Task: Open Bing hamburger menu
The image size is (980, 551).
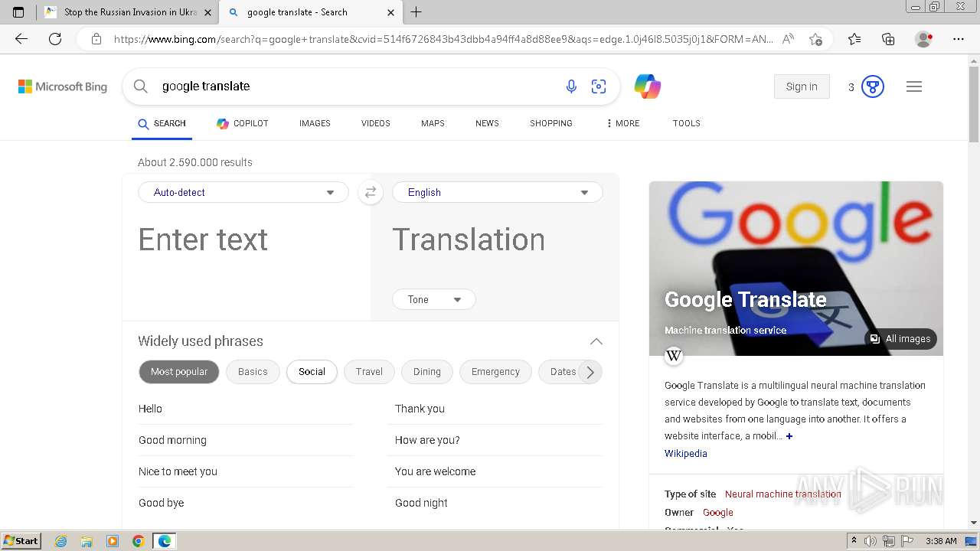Action: point(914,86)
